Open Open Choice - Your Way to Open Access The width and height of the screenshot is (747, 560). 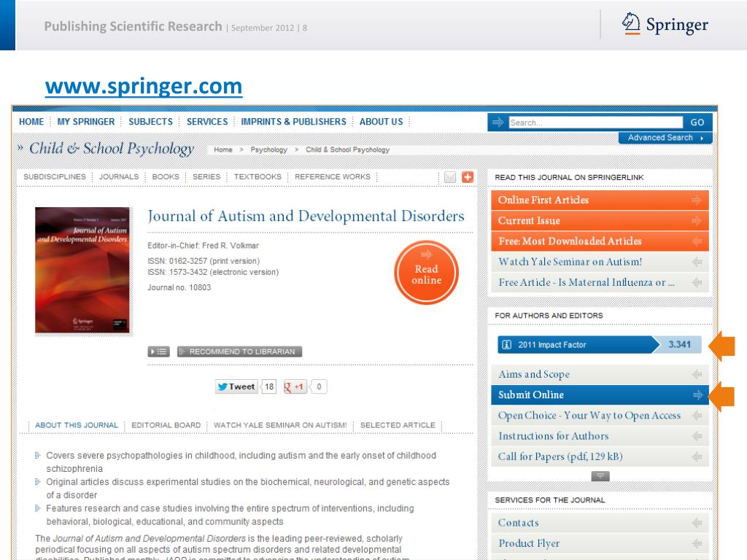[600, 416]
